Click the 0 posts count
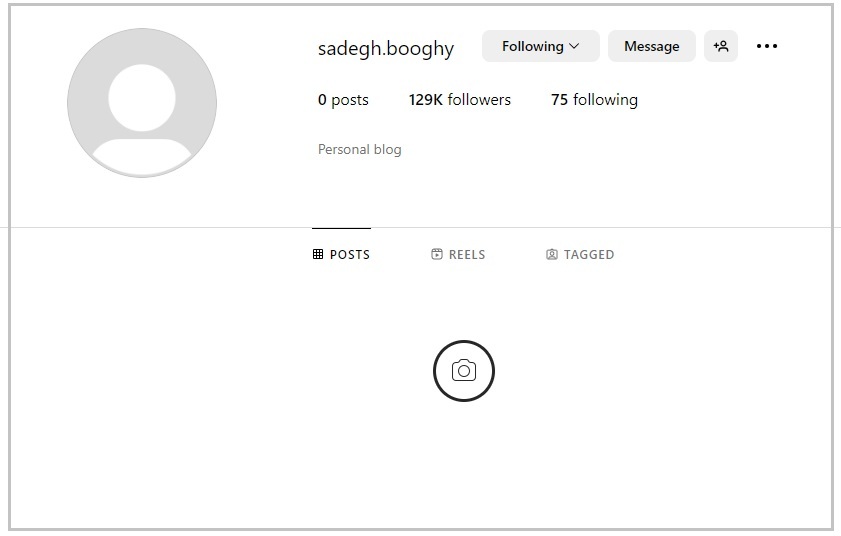This screenshot has width=841, height=536. point(343,100)
